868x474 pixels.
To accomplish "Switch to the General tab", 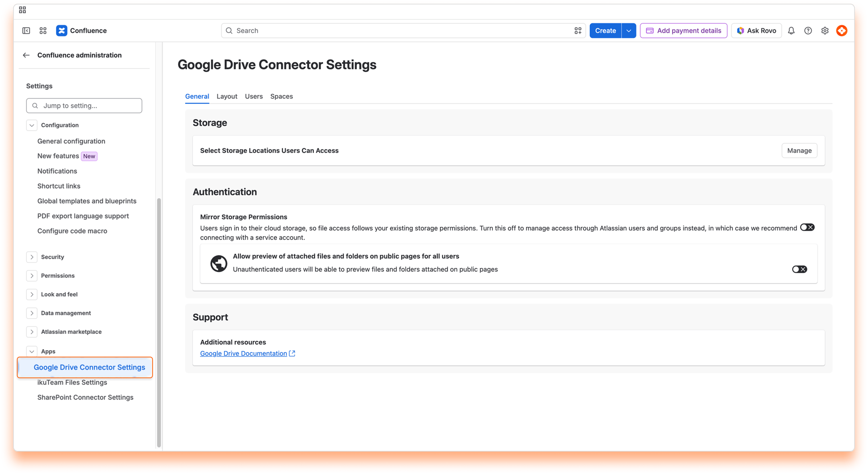I will pos(197,96).
